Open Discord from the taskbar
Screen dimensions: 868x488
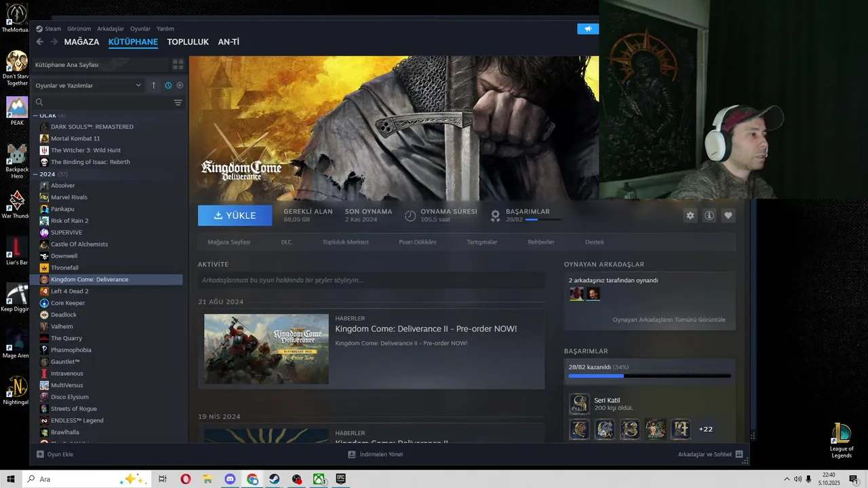(230, 479)
